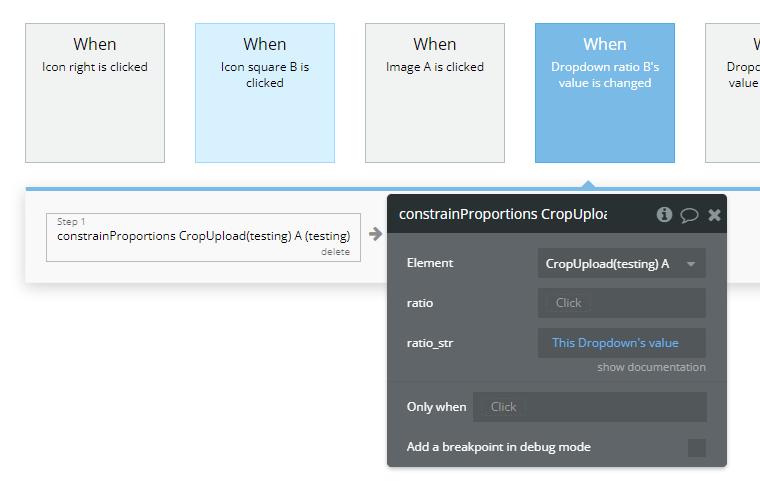Edit the ratio_str This Dropdown's value expression
Screen dimensions: 760x487
click(621, 343)
